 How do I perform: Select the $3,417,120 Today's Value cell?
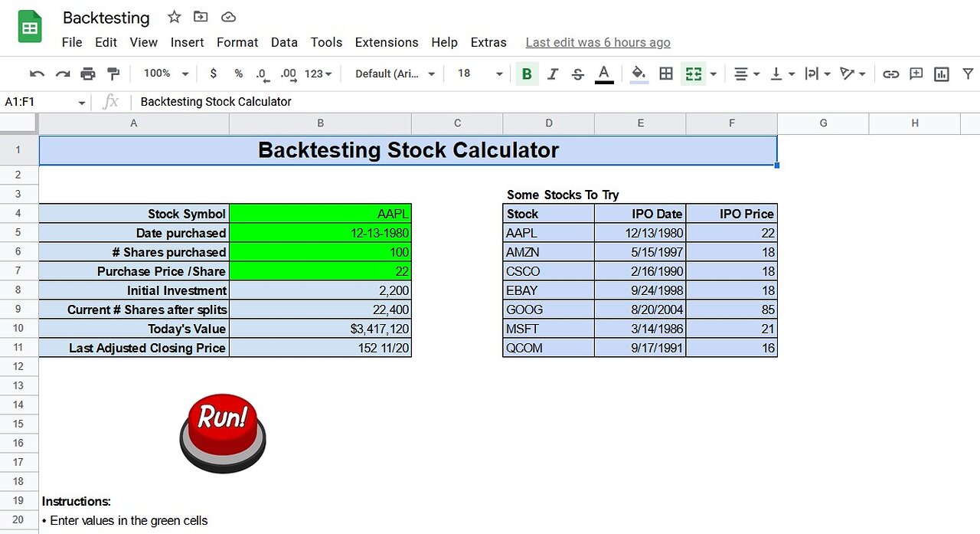(x=320, y=329)
